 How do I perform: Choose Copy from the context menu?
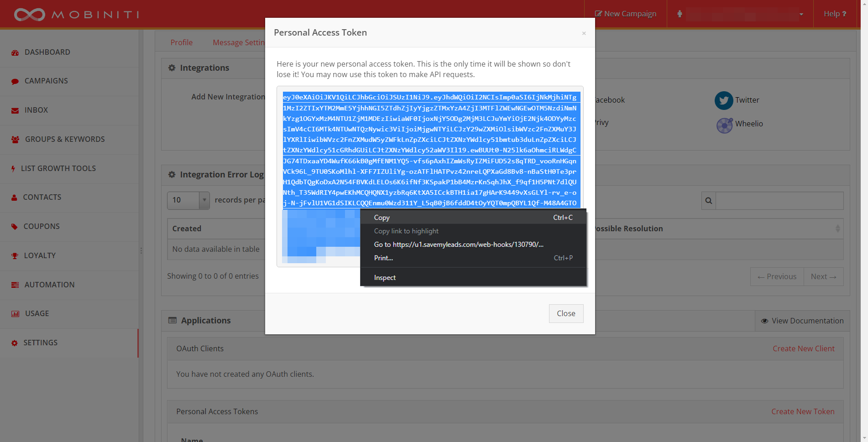coord(473,218)
